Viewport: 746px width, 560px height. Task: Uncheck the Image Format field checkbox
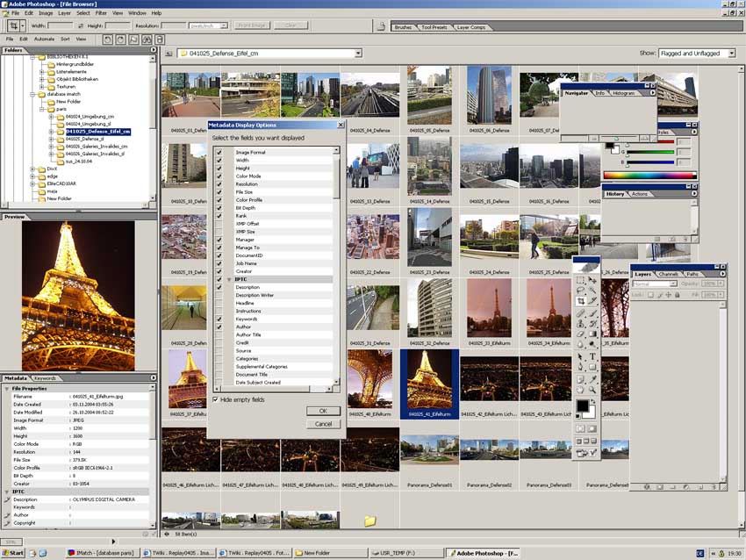[x=219, y=152]
